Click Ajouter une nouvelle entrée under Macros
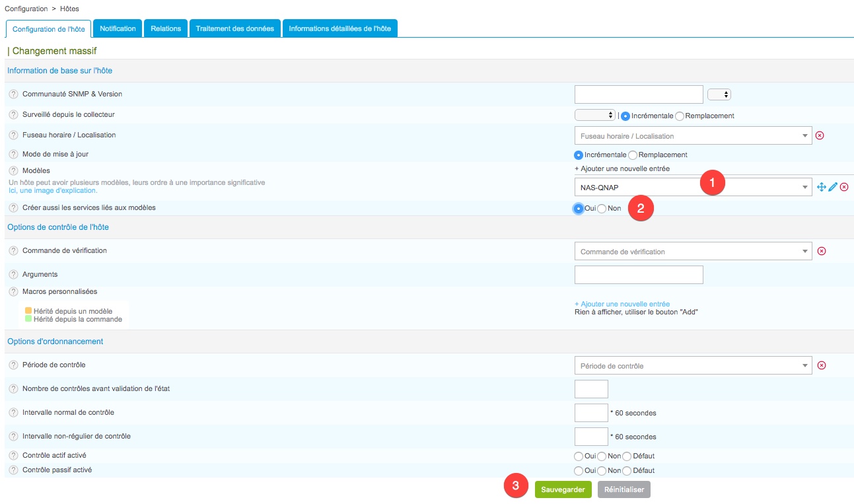The width and height of the screenshot is (854, 504). pos(622,304)
